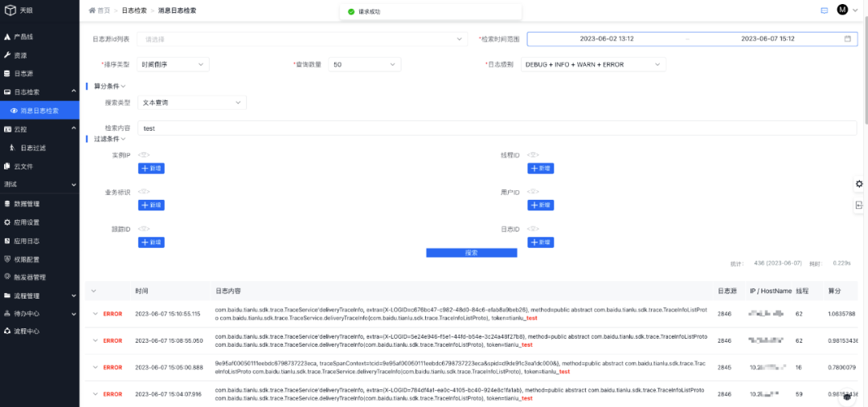Open the 日志级别 dropdown
Image resolution: width=868 pixels, height=407 pixels.
593,65
